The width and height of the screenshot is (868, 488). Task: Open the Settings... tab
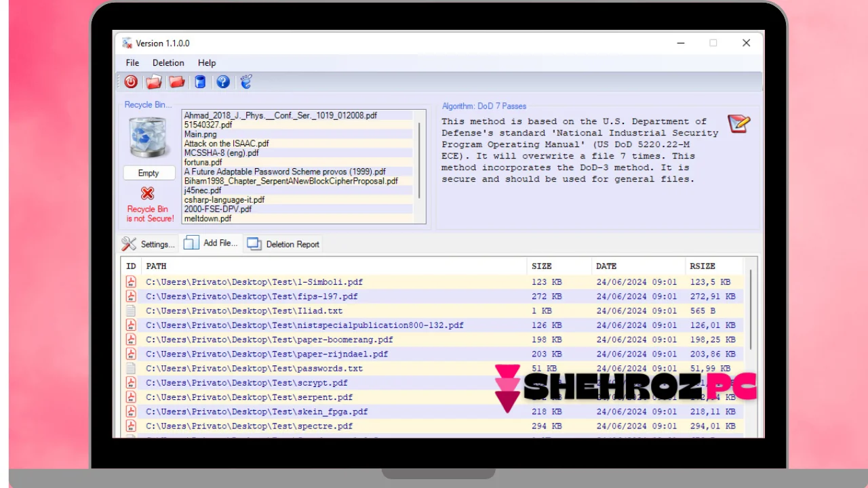click(149, 244)
